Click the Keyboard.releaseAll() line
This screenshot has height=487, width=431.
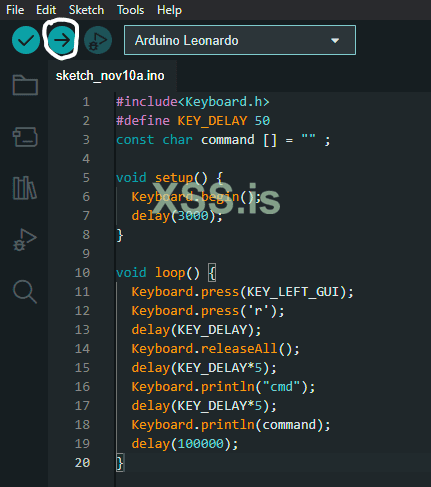pos(215,349)
